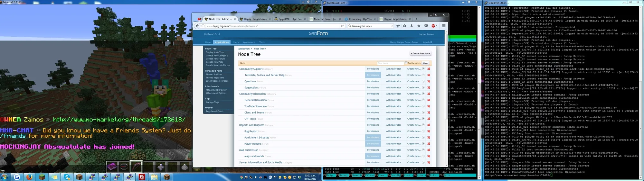The image size is (644, 181).
Task: Click the XenForo search magnifier
Action: (431, 42)
